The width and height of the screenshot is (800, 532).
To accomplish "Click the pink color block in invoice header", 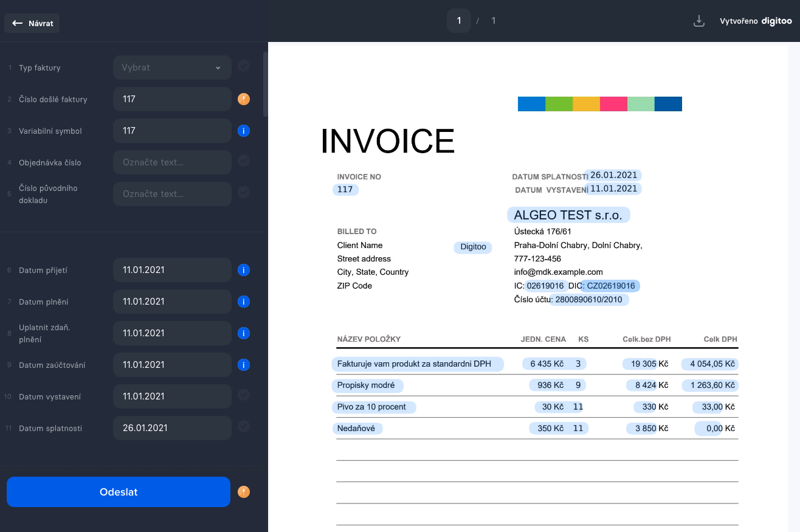I will pos(613,104).
